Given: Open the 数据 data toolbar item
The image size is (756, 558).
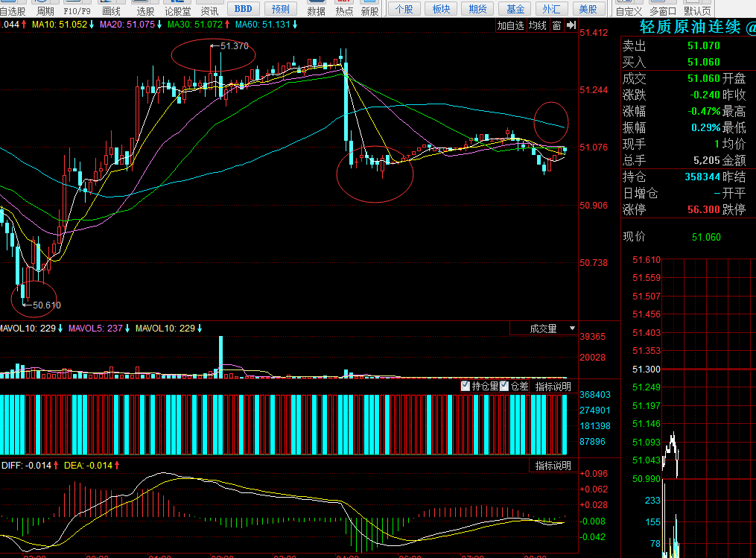Looking at the screenshot, I should click(x=317, y=7).
